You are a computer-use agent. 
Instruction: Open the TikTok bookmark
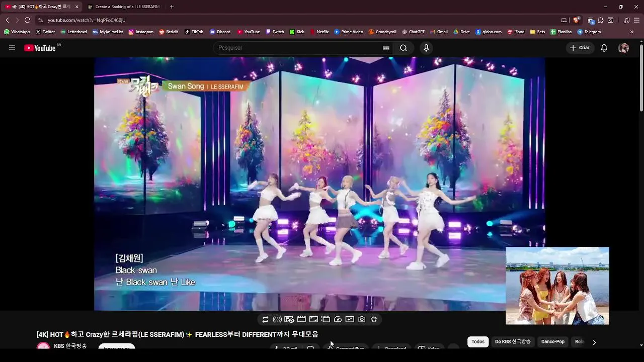tap(194, 32)
